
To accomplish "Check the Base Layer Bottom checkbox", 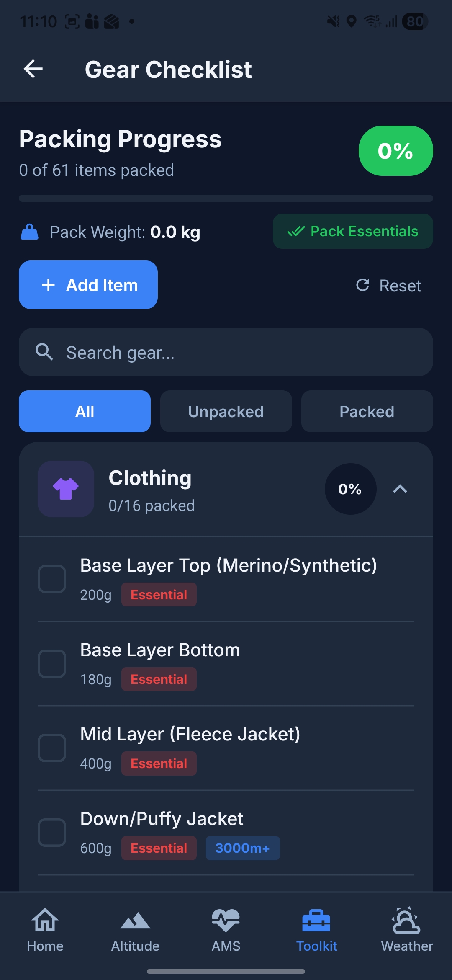I will [x=52, y=664].
